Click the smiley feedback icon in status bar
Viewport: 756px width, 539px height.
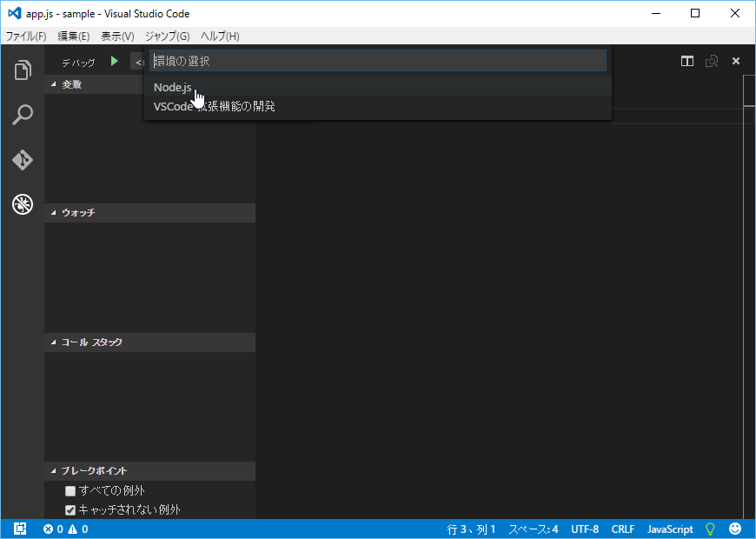735,529
